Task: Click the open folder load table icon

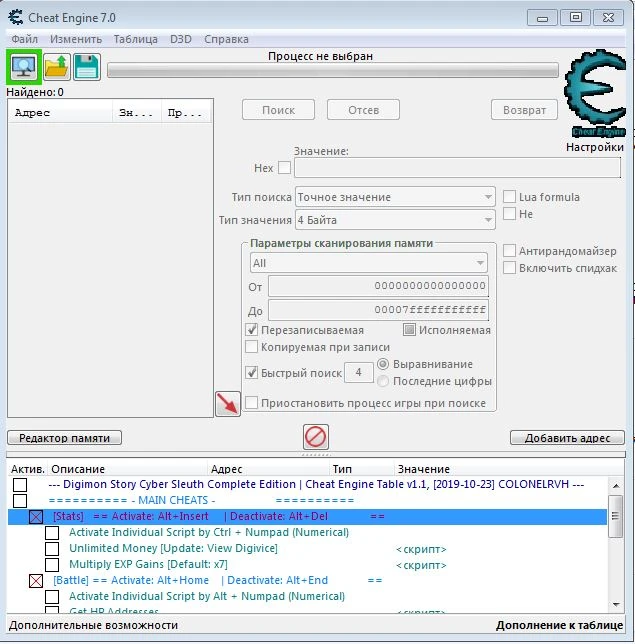Action: [x=57, y=67]
